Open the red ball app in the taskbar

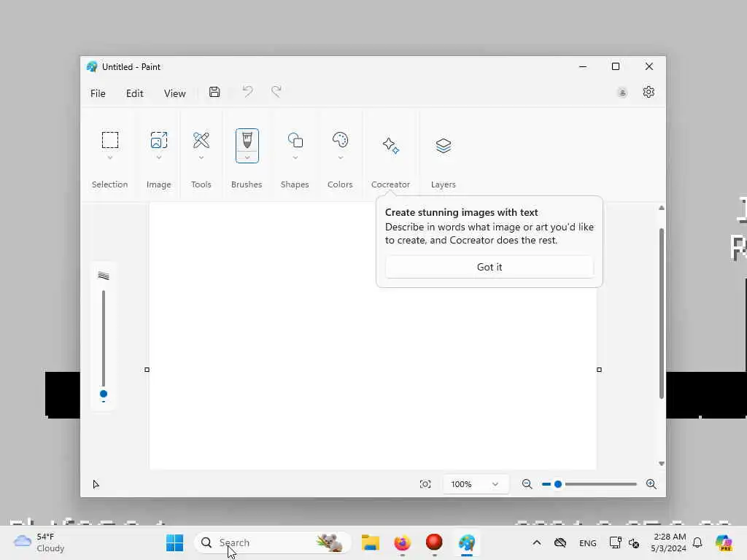point(434,542)
